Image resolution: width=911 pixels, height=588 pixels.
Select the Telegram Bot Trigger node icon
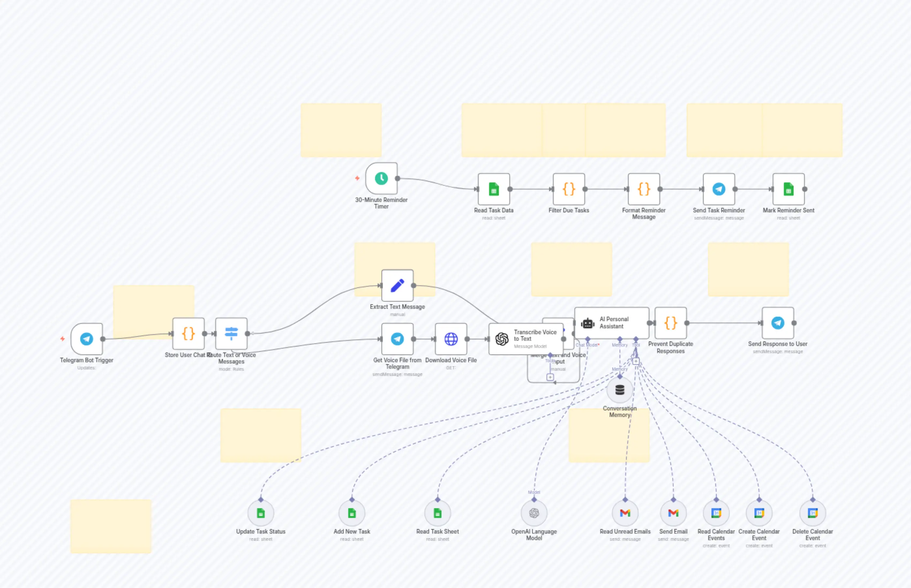coord(86,338)
